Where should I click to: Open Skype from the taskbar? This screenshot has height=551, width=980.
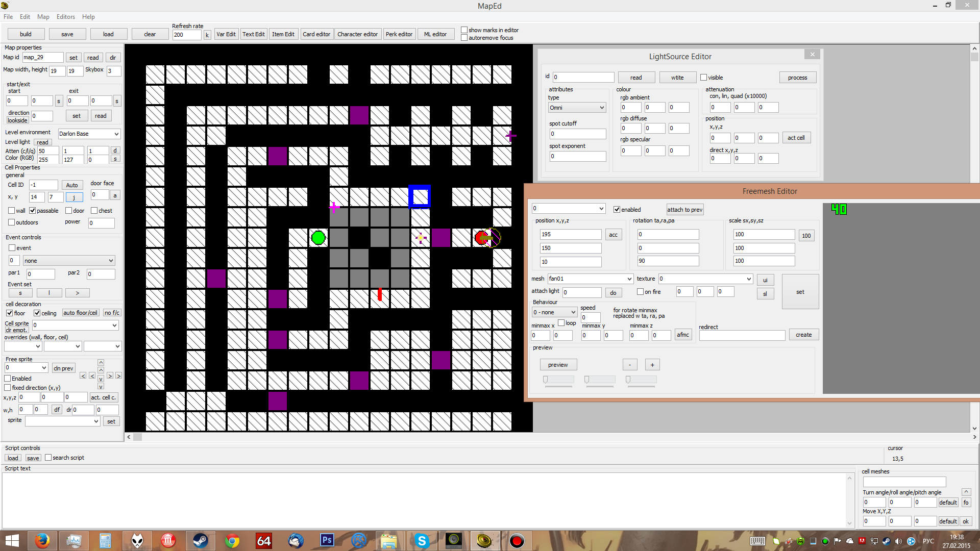(x=422, y=541)
